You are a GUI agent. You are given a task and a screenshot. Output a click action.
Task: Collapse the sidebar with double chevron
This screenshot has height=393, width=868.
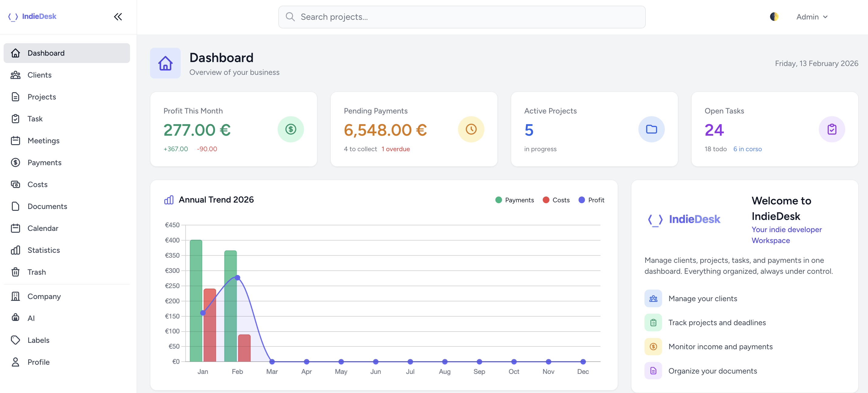point(118,17)
